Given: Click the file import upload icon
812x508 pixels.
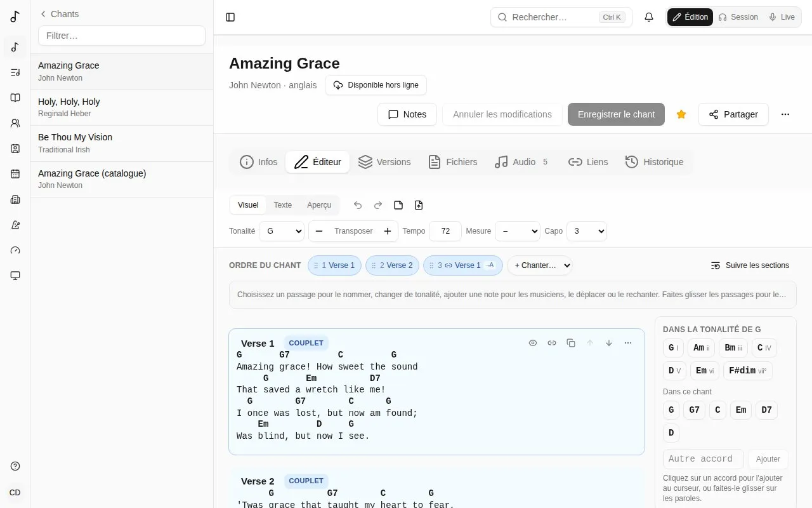Looking at the screenshot, I should [x=419, y=205].
